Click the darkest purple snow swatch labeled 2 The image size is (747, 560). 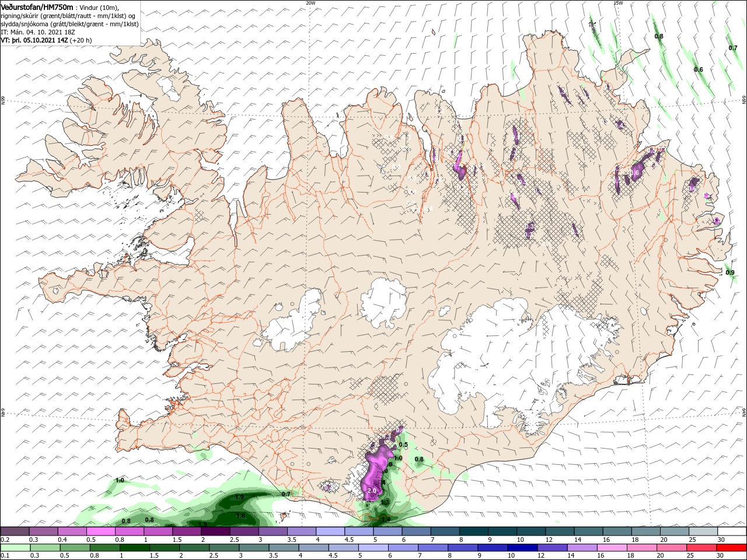(216, 531)
